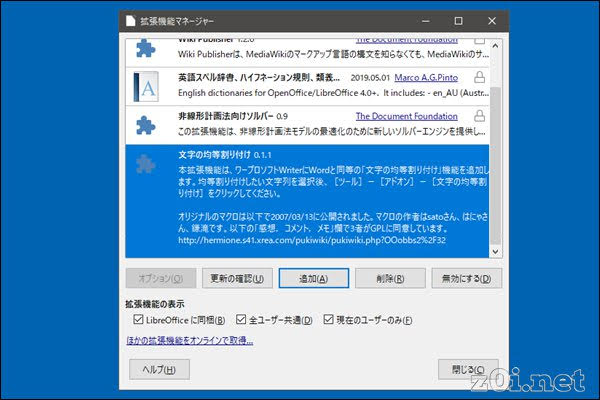Click the Wiki Publisher puzzle piece icon
This screenshot has width=600, height=400.
146,48
